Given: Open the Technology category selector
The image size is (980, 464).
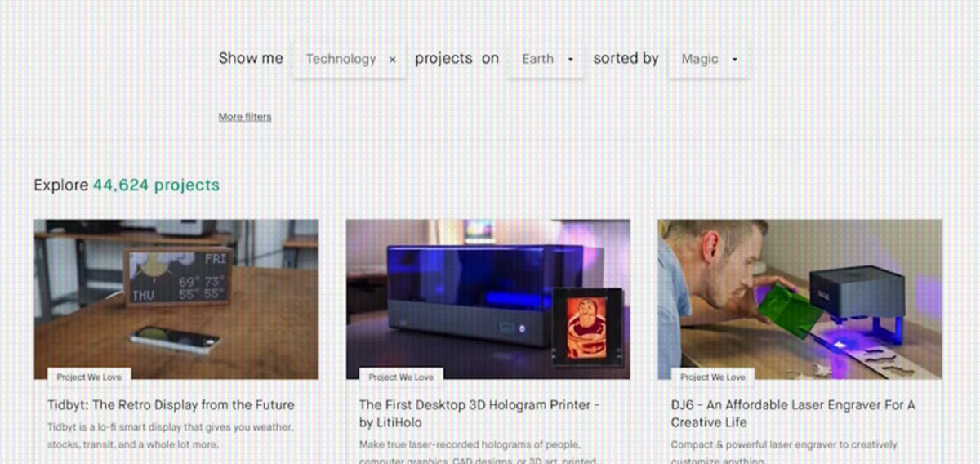Looking at the screenshot, I should (341, 60).
